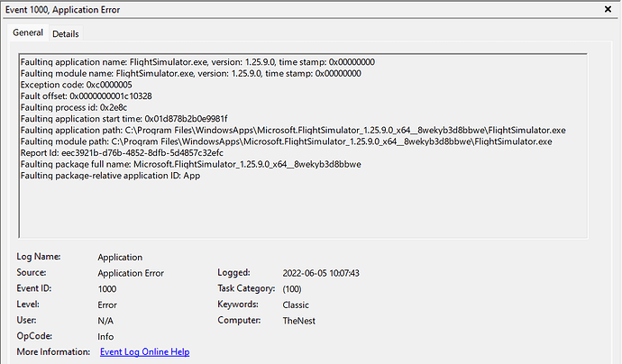
Task: Click the Fault offset line
Action: coord(86,96)
